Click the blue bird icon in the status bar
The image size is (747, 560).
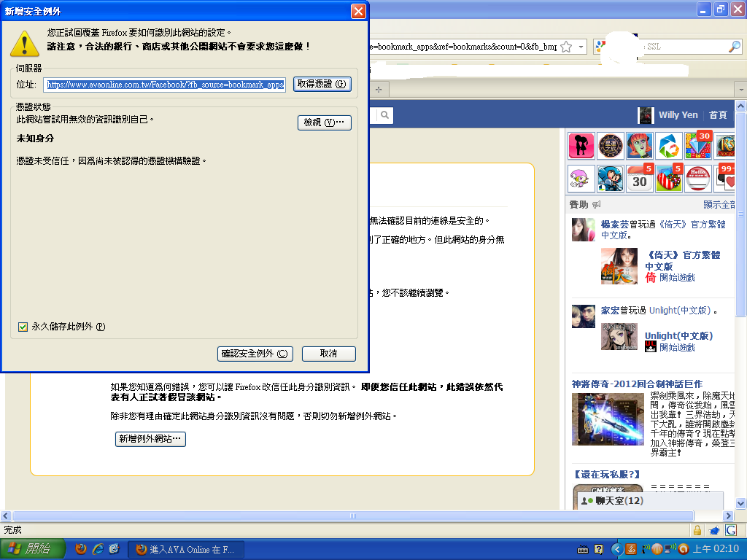tap(714, 530)
